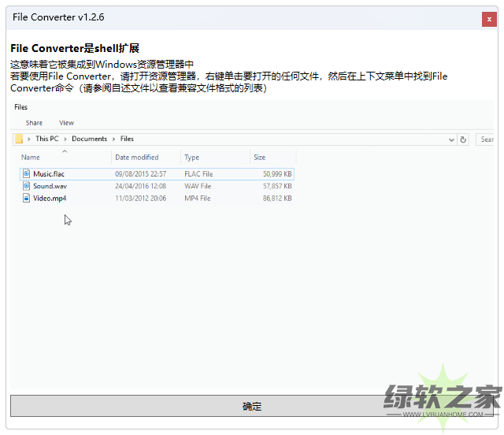This screenshot has width=504, height=435.
Task: Expand the chevron after This PC
Action: (65, 139)
